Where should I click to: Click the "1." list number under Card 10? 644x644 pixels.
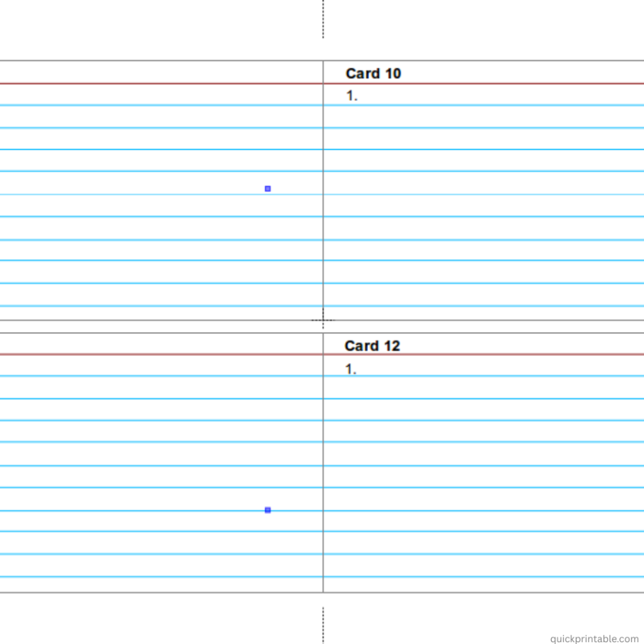(x=352, y=96)
